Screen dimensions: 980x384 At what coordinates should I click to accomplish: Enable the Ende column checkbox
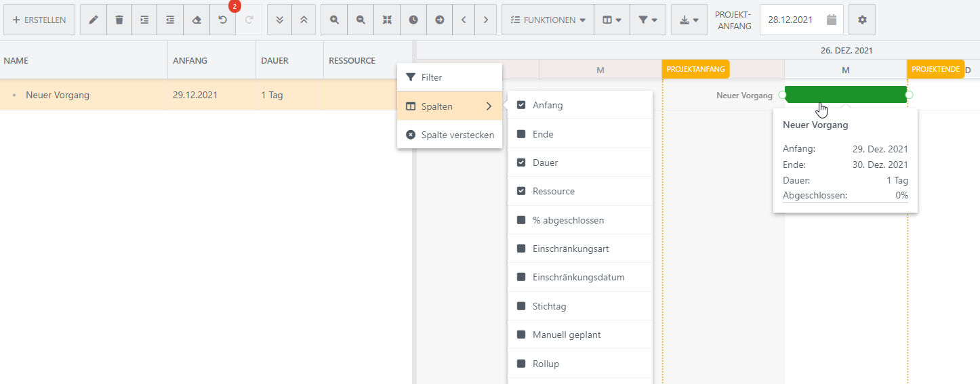pyautogui.click(x=521, y=134)
